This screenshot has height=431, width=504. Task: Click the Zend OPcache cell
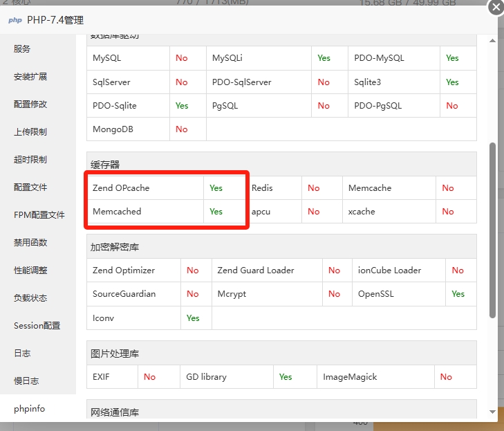[x=145, y=188]
